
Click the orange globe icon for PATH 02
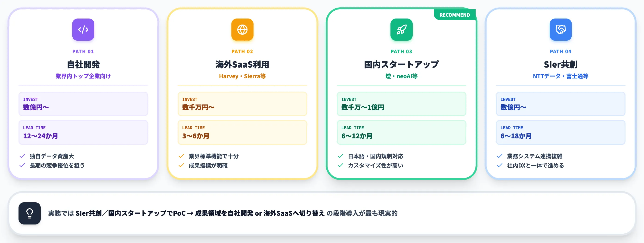tap(242, 29)
